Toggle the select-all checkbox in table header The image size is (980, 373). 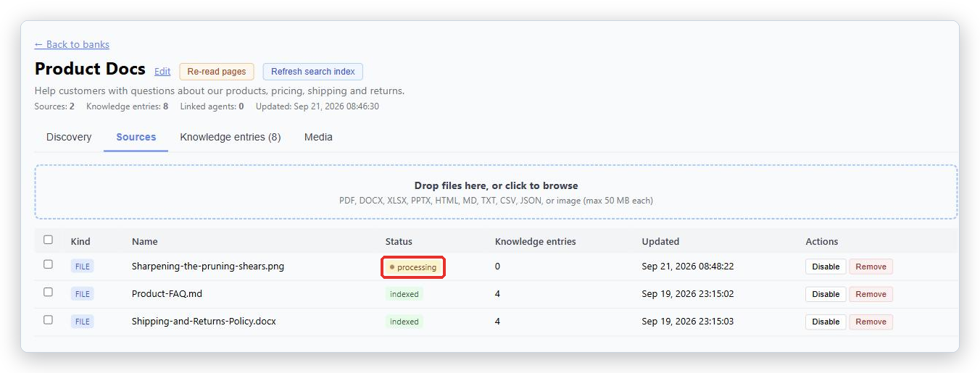coord(48,240)
